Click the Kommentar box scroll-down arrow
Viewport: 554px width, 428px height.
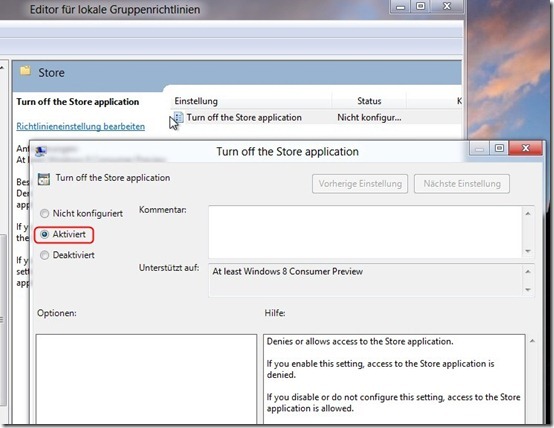(528, 251)
